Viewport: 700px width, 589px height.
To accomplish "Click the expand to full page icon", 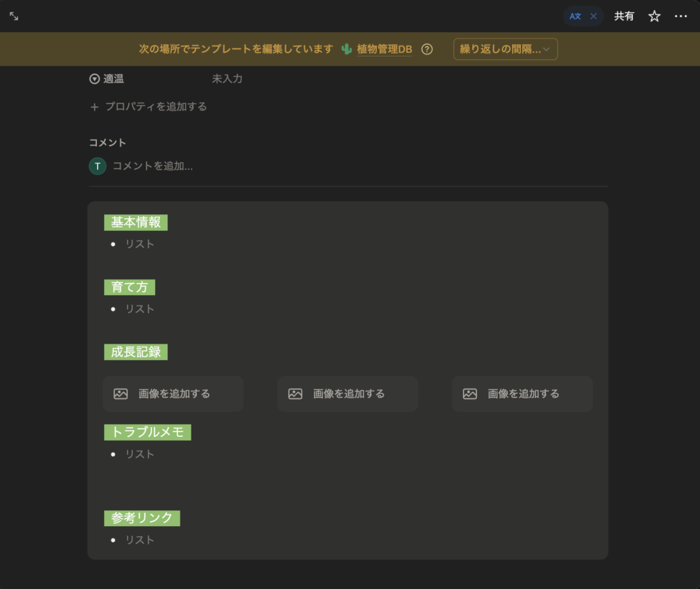I will click(14, 16).
